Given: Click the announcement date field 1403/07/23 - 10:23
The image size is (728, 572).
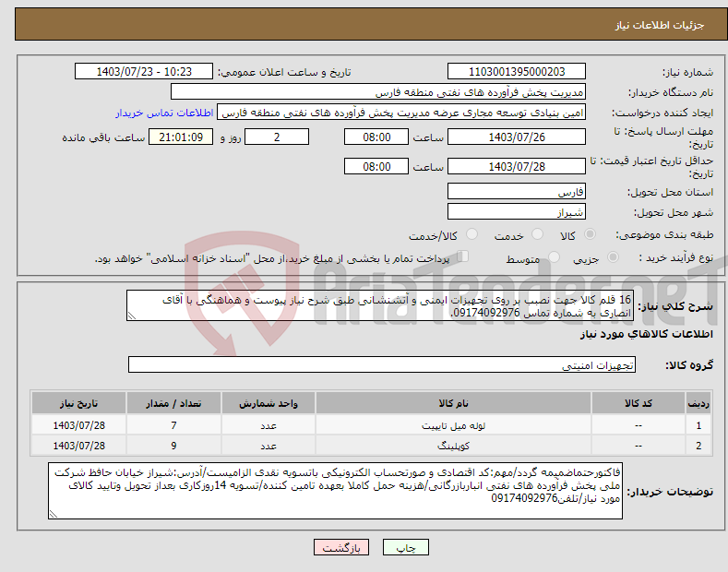Looking at the screenshot, I should [x=144, y=72].
